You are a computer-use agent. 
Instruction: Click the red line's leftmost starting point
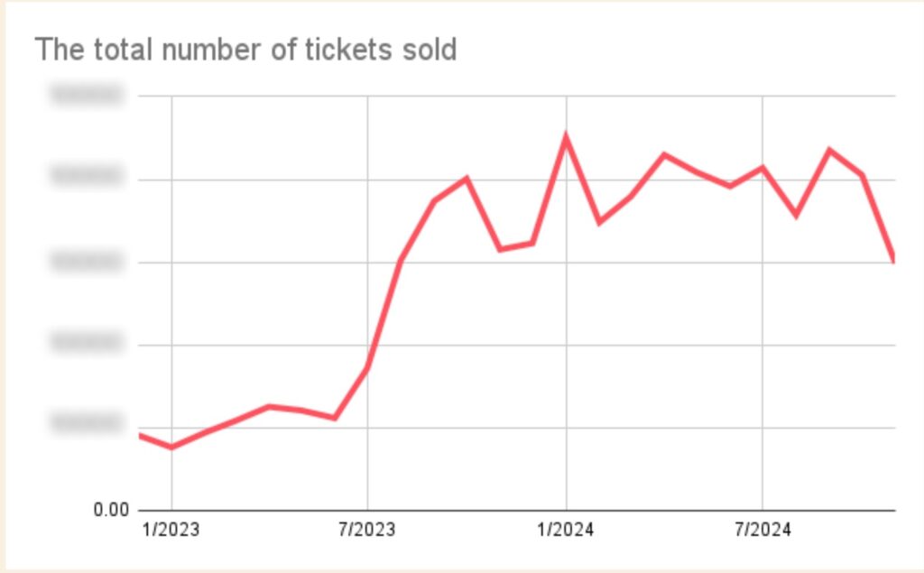point(140,435)
